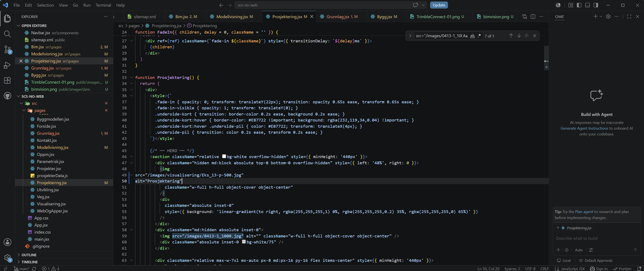Click the Update button
The width and height of the screenshot is (644, 271).
[439, 5]
